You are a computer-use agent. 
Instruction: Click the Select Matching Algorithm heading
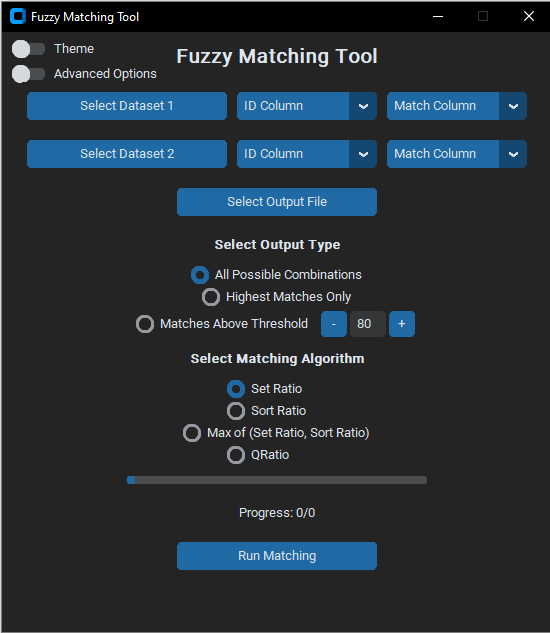pyautogui.click(x=277, y=358)
